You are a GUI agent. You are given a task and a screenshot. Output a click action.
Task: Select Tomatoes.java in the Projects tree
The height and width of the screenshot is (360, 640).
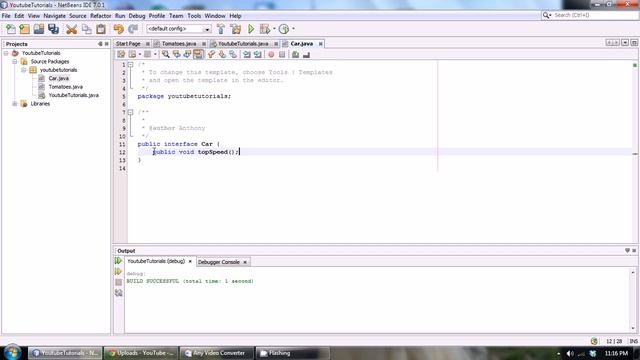[65, 87]
